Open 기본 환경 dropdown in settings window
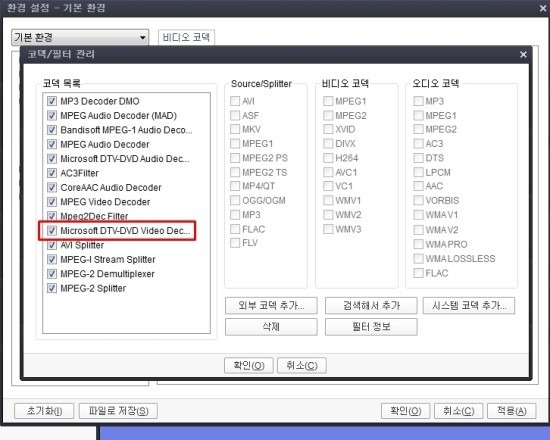The image size is (550, 440). 80,37
